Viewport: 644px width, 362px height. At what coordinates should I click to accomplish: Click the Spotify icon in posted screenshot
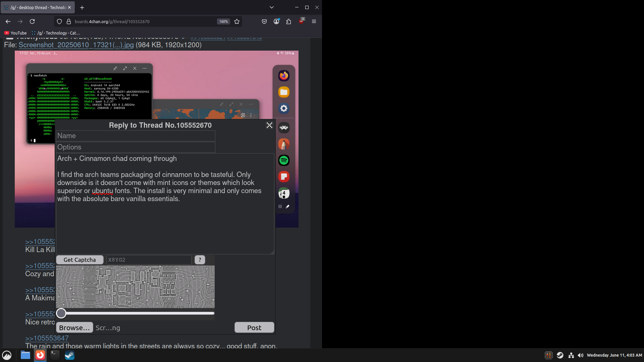284,160
